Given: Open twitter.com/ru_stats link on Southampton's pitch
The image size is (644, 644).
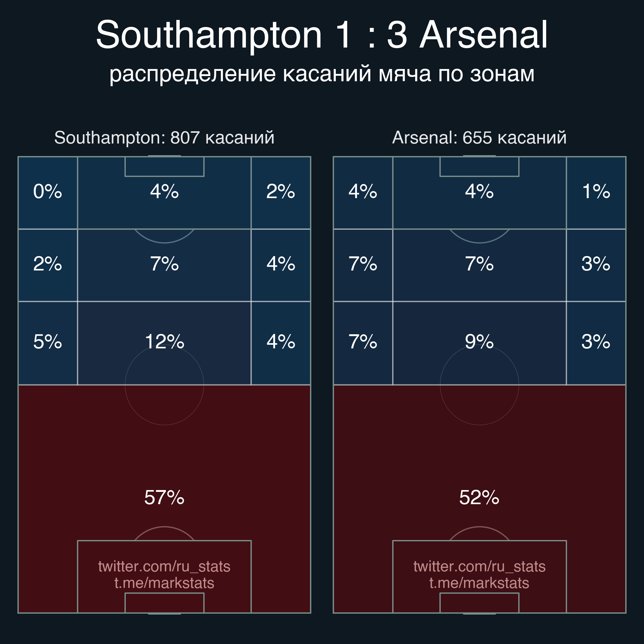Looking at the screenshot, I should coord(164,566).
